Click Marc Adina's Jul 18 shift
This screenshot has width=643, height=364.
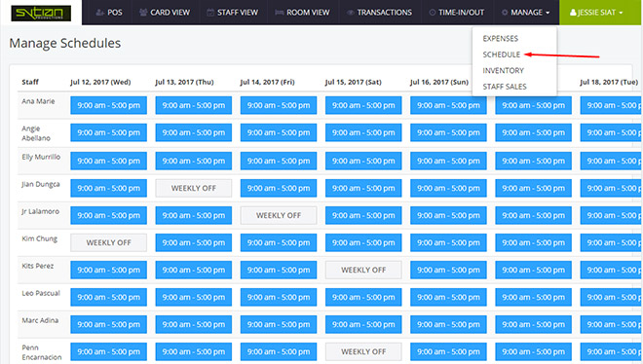[x=611, y=324]
